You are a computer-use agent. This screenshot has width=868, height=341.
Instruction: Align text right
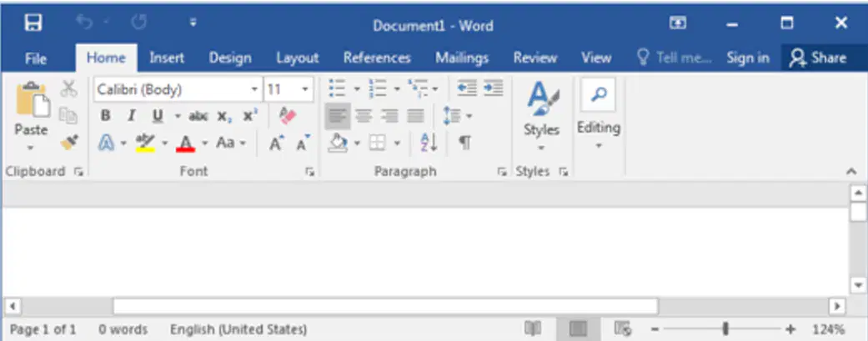389,116
